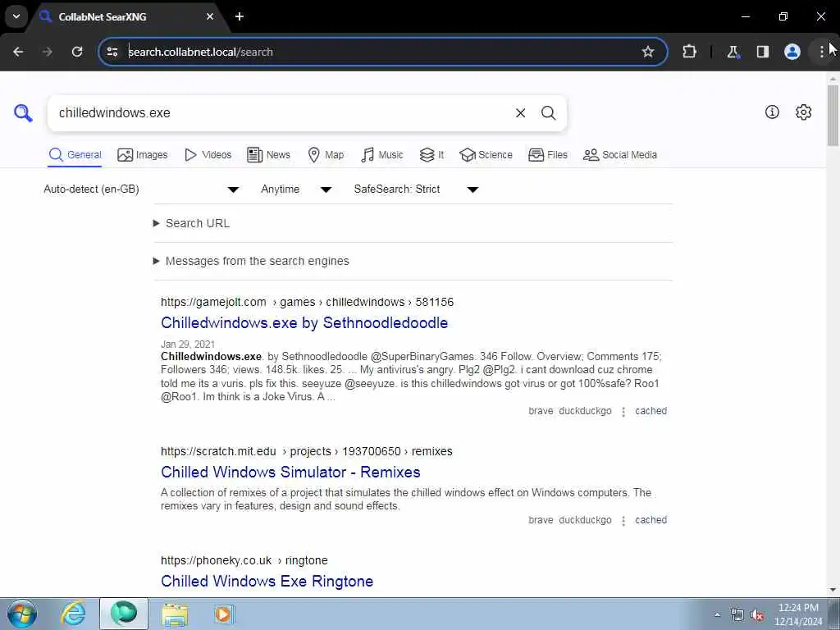Open Chilled Windows Simulator - Remixes result
The height and width of the screenshot is (630, 840).
(x=290, y=472)
